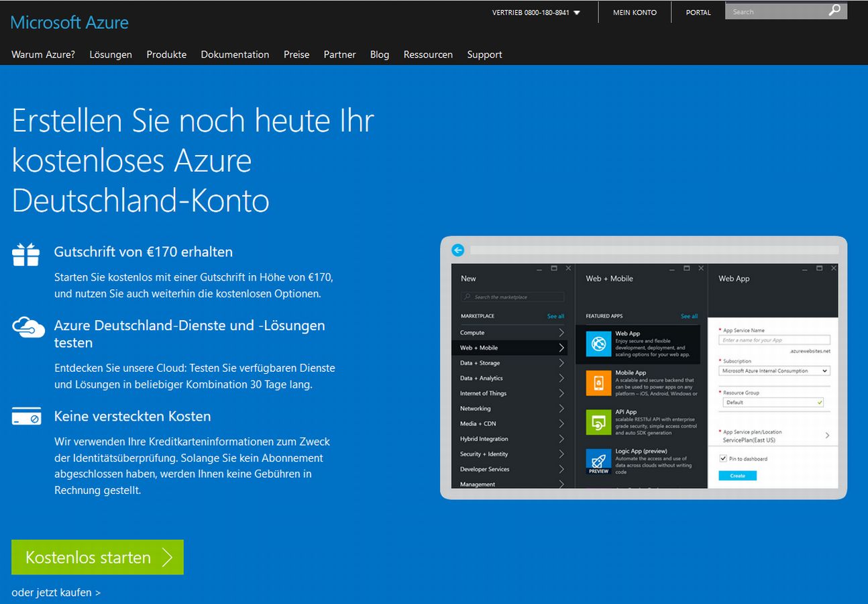Screen dimensions: 868x604
Task: Expand the Networking chevron
Action: click(561, 408)
